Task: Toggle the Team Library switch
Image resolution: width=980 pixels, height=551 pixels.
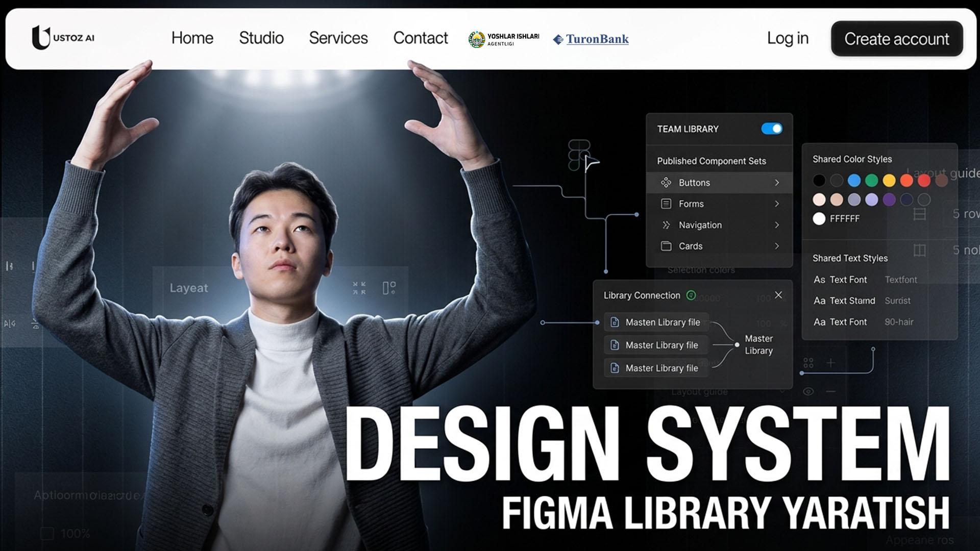Action: (x=771, y=129)
